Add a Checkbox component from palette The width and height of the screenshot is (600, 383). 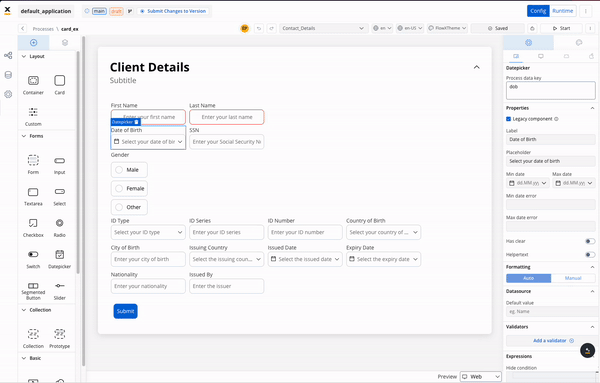tap(33, 227)
